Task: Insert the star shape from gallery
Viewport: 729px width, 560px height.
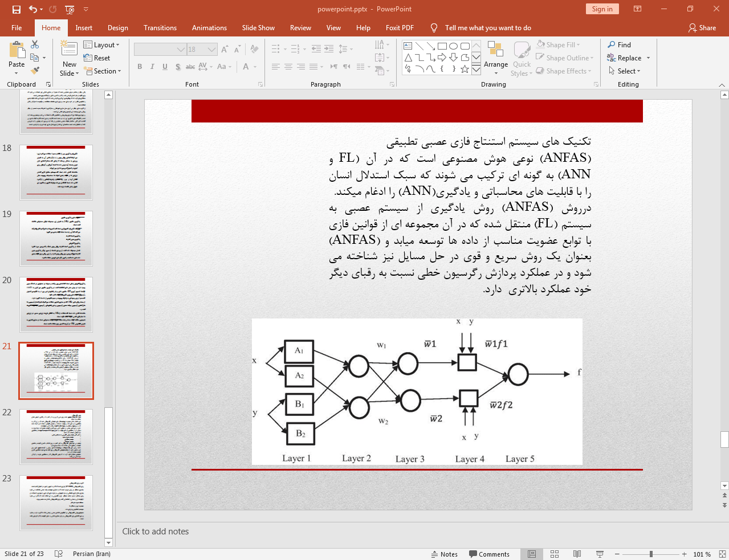Action: click(465, 69)
